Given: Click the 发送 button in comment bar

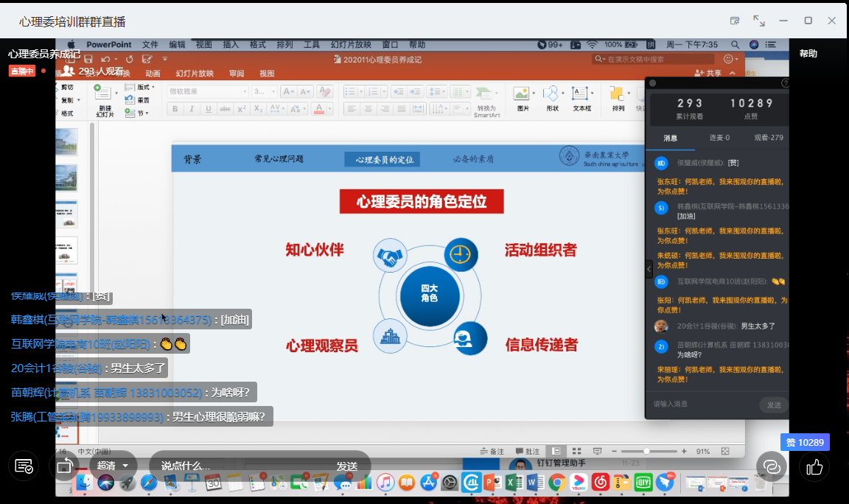Looking at the screenshot, I should (x=346, y=466).
